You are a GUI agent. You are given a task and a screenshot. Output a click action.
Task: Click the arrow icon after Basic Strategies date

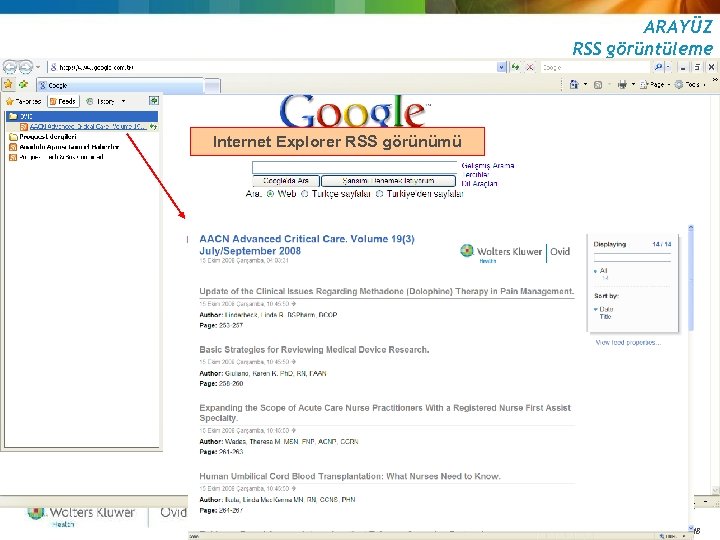click(293, 362)
